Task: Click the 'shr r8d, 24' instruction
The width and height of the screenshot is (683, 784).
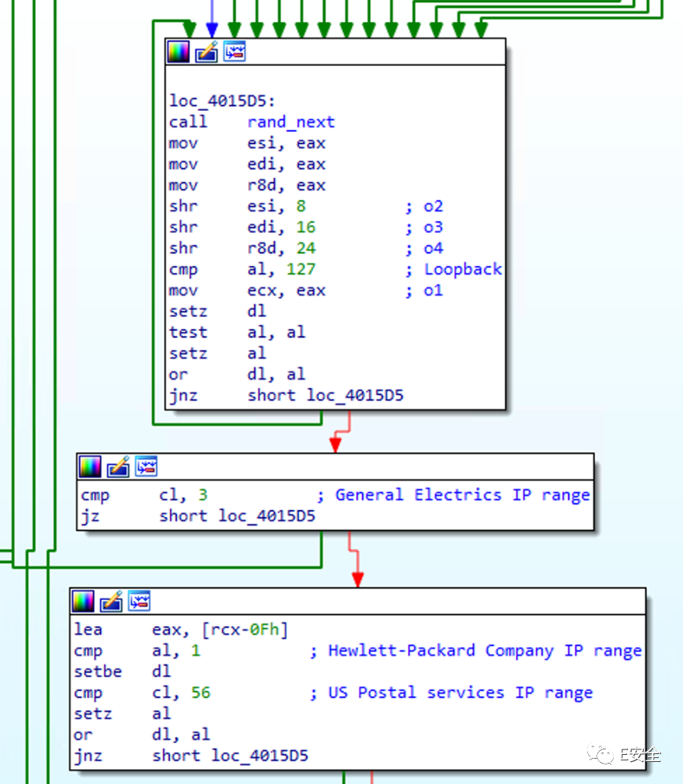Action: pyautogui.click(x=242, y=248)
